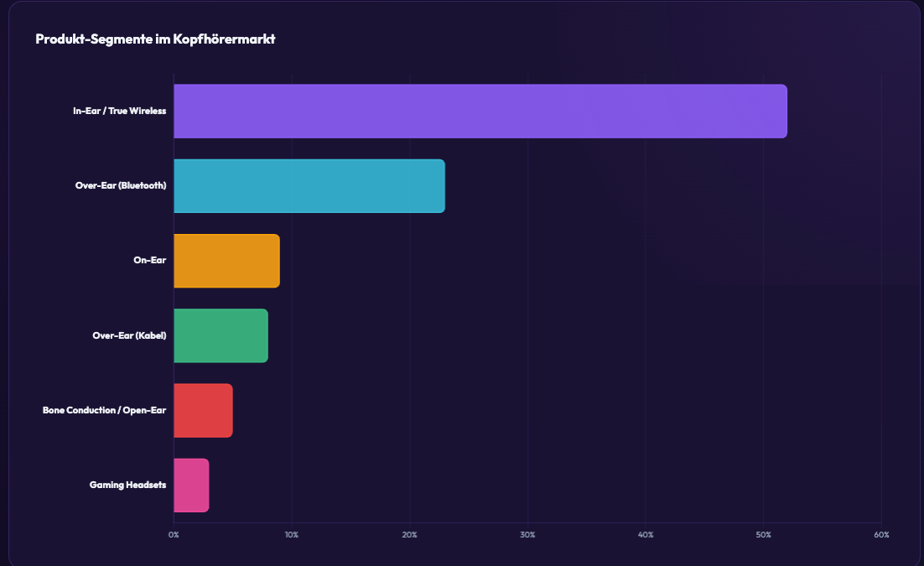Select the blue Over-Ear (Bluetooth) bar
The image size is (924, 566).
point(309,185)
